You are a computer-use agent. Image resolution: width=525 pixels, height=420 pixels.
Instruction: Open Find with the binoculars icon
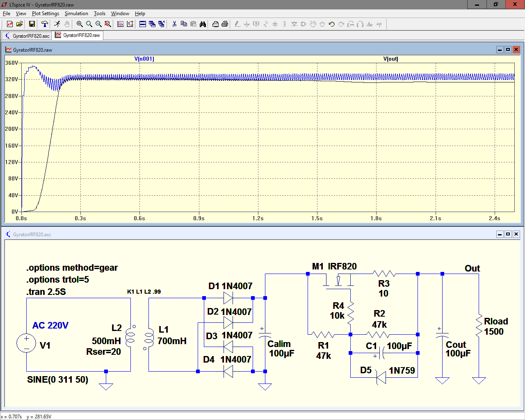pyautogui.click(x=203, y=24)
